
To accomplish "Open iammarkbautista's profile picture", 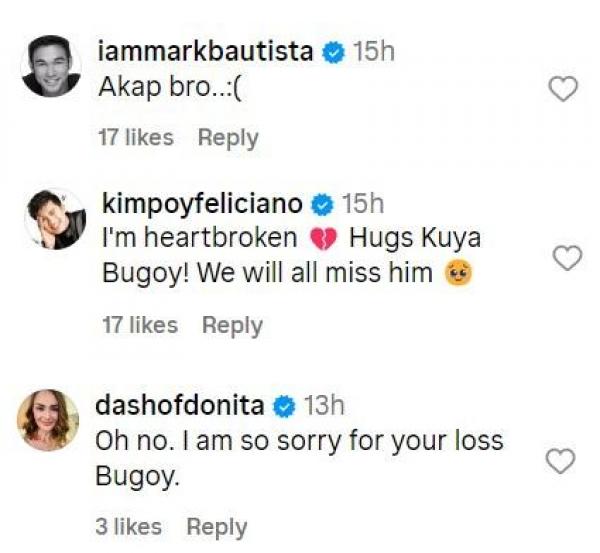I will point(51,66).
